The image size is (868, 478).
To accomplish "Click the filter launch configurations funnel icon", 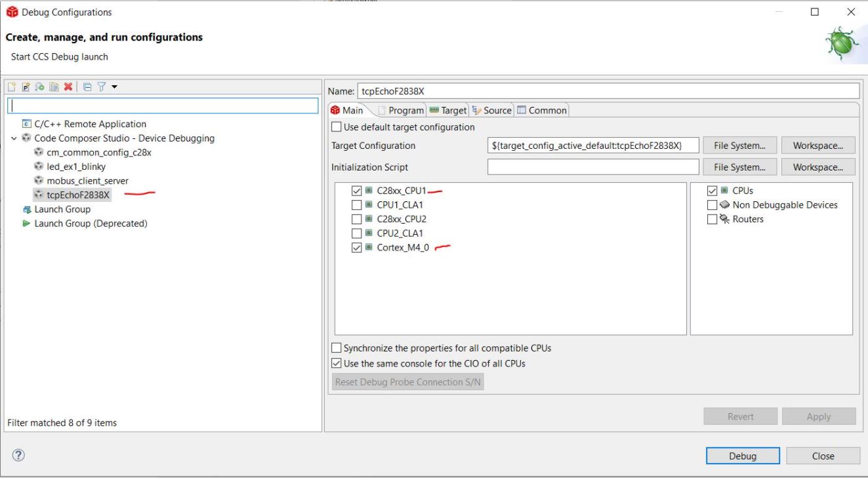I will [100, 87].
